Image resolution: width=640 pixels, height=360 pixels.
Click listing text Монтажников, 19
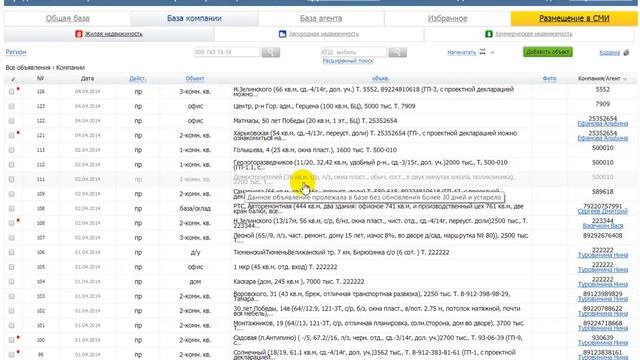tap(378, 325)
